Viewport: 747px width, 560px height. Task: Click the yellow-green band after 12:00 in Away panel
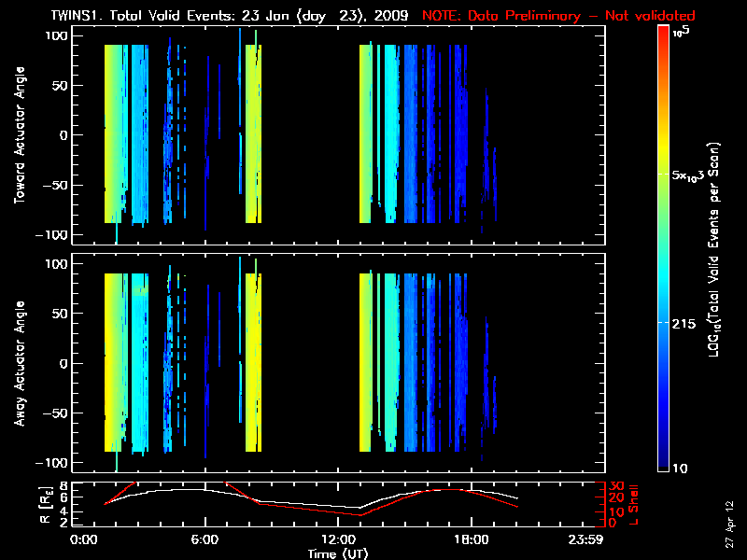[x=365, y=364]
